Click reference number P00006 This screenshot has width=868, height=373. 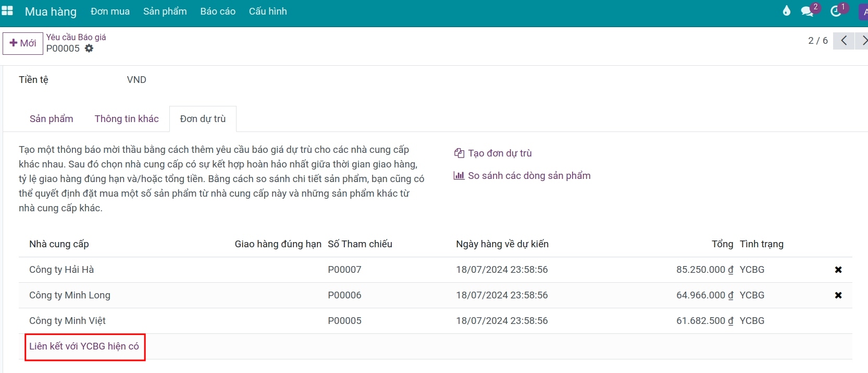coord(344,295)
